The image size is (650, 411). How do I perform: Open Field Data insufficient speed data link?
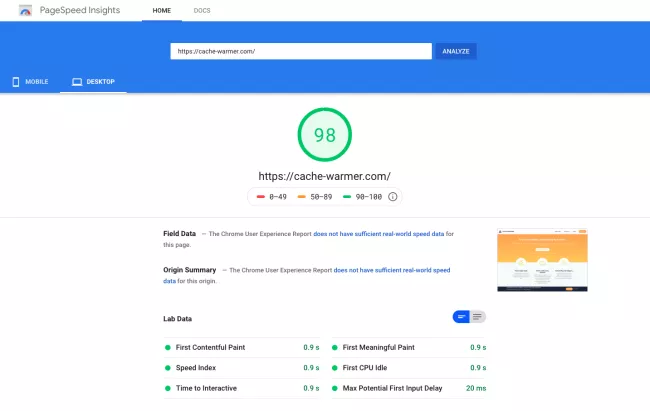point(378,234)
